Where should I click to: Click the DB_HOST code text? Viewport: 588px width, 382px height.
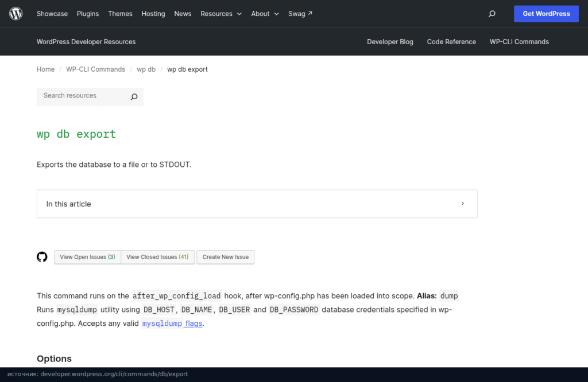coord(159,310)
